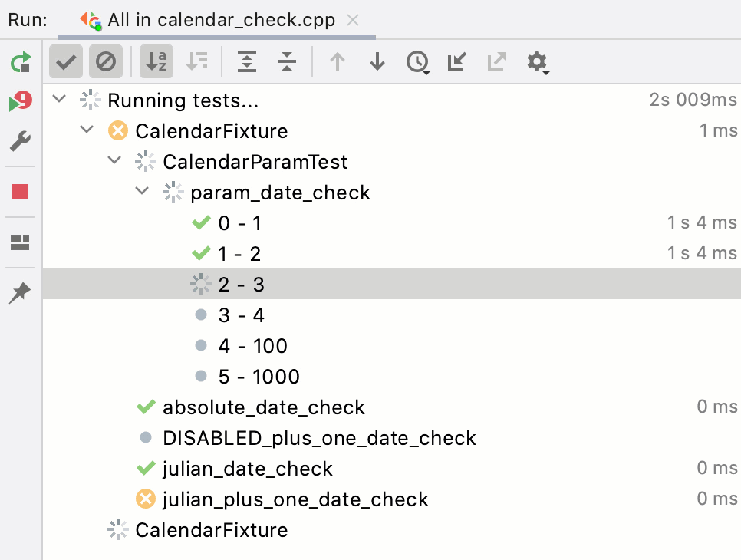Collapse the param_date_check node
This screenshot has width=741, height=560.
coord(142,191)
